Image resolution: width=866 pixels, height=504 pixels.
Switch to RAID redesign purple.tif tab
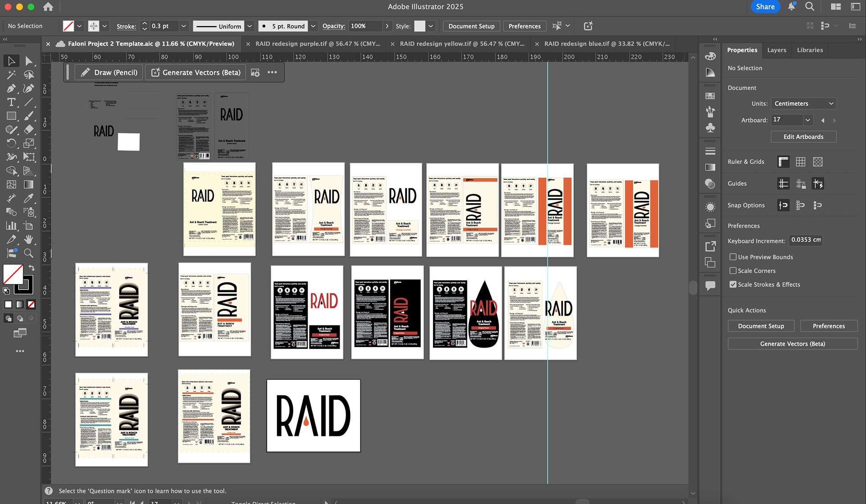point(318,44)
